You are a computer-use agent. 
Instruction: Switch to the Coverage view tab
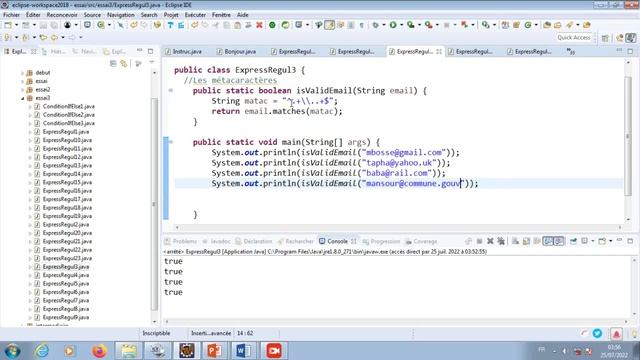[421, 241]
